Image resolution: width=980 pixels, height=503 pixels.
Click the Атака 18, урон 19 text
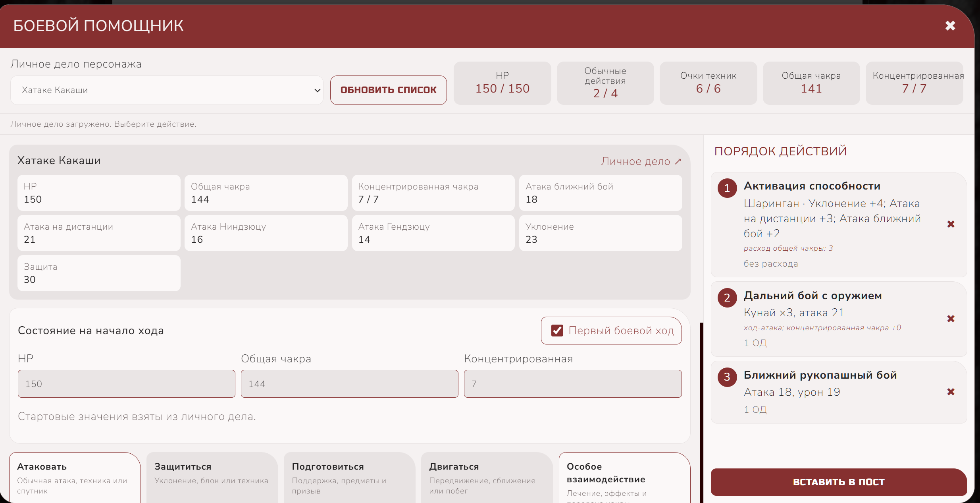(792, 392)
